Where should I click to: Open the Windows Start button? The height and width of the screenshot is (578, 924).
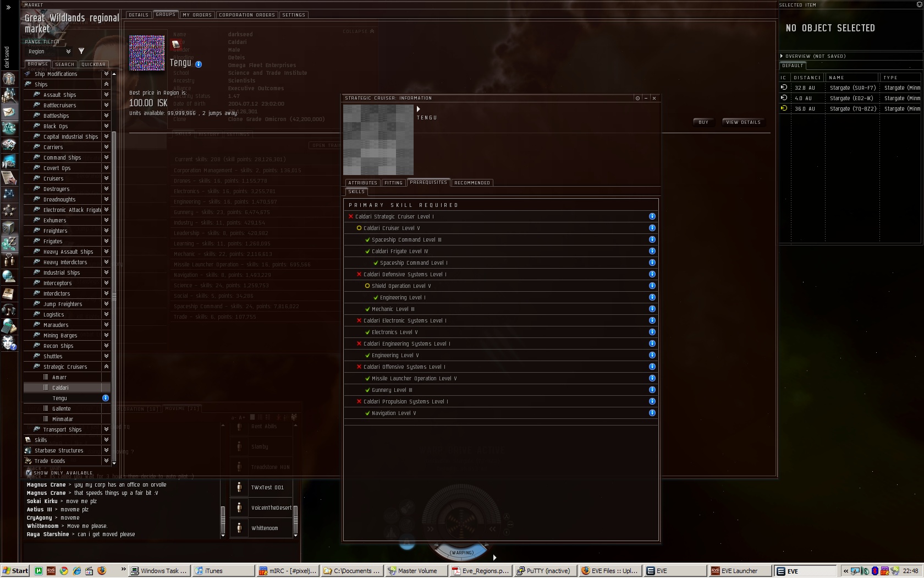pos(15,571)
